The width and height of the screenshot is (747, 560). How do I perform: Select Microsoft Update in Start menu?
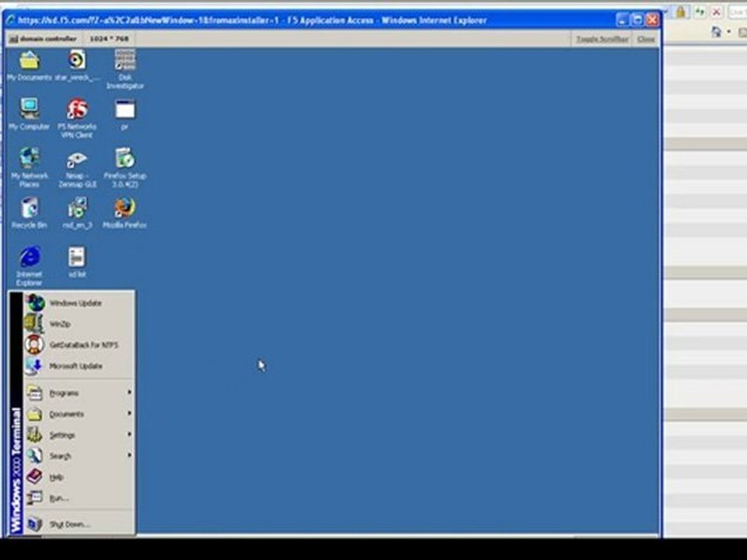pos(79,366)
